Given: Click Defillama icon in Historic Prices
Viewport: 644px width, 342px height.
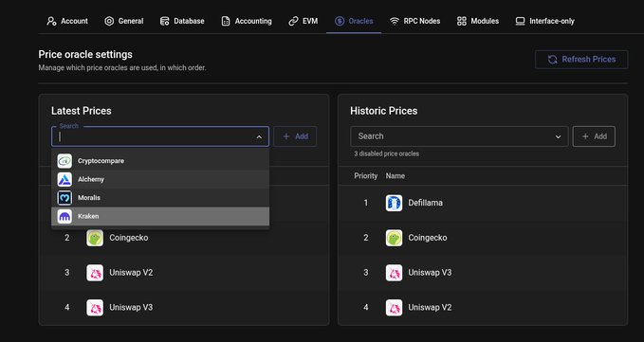Looking at the screenshot, I should (x=394, y=203).
